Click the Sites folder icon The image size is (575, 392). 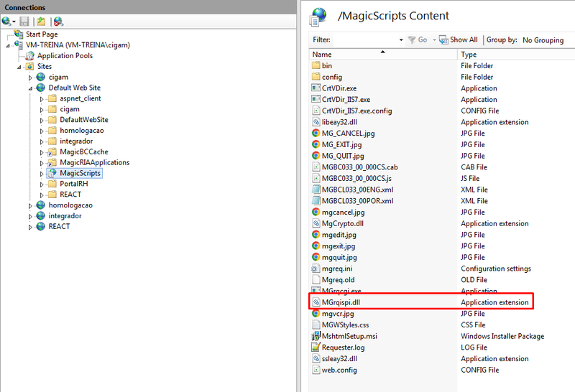(29, 66)
